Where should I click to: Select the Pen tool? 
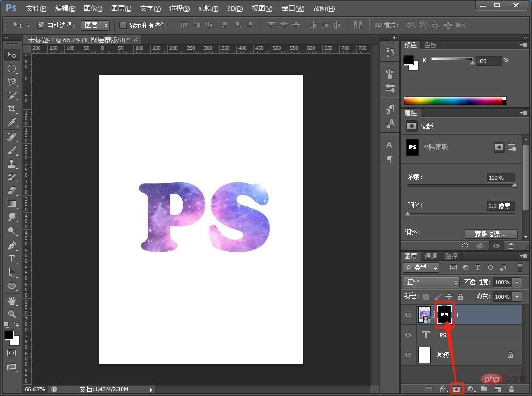pos(12,245)
